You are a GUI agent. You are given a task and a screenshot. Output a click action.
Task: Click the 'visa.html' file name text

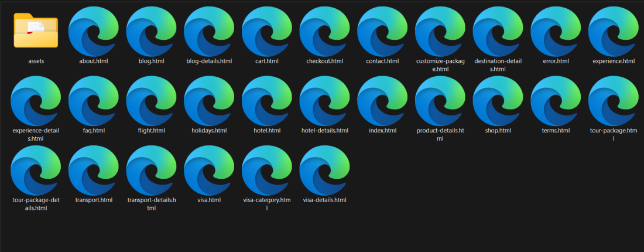(209, 200)
